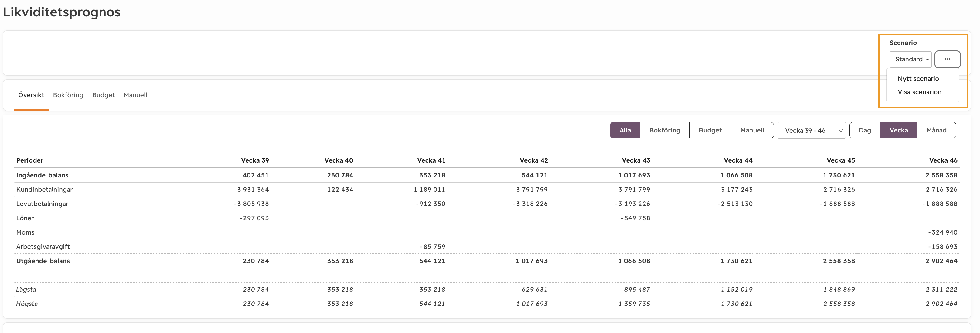The height and width of the screenshot is (333, 980).
Task: Filter table by Budget source
Action: coord(710,130)
